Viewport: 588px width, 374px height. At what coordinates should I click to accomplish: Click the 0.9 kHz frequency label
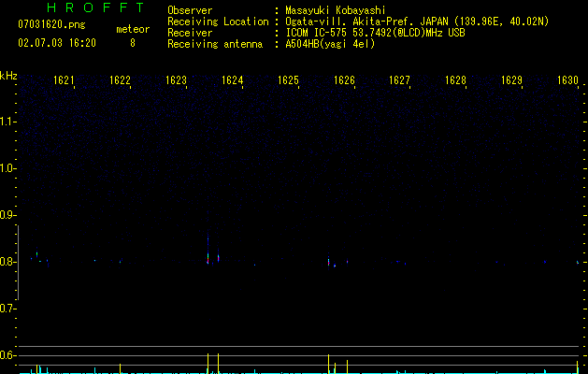7,215
